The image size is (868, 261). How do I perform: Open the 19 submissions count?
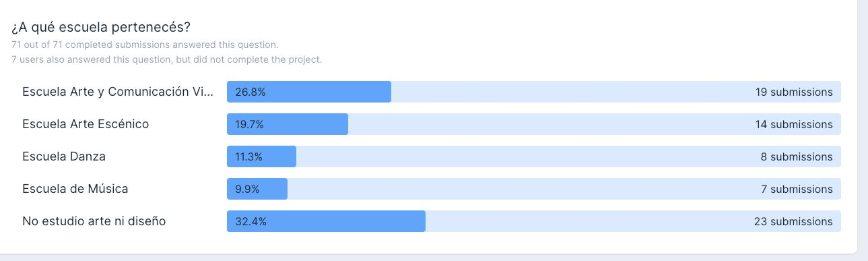coord(794,92)
